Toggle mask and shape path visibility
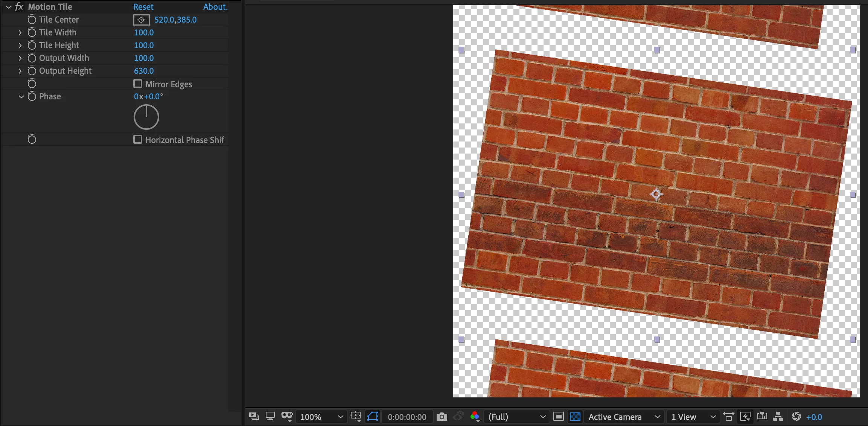Screen dimensions: 868x426 pyautogui.click(x=373, y=417)
